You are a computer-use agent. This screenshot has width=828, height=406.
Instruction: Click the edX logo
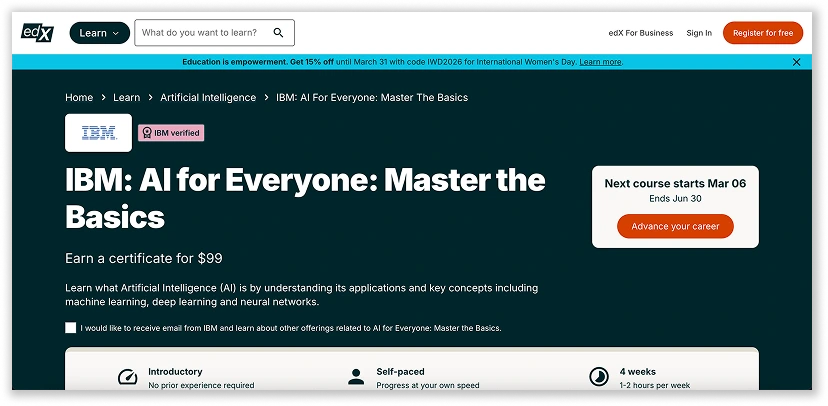(37, 33)
